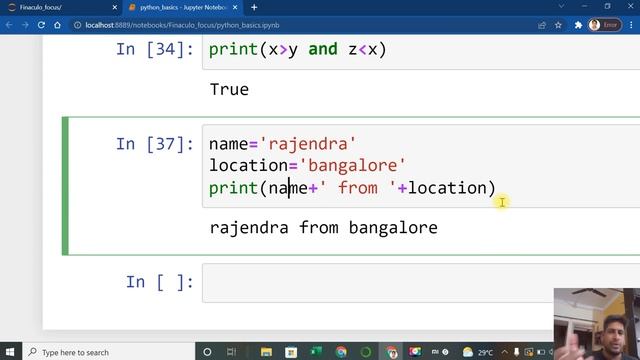The width and height of the screenshot is (640, 360).
Task: Click output 'rajendra from bangalore'
Action: point(324,227)
